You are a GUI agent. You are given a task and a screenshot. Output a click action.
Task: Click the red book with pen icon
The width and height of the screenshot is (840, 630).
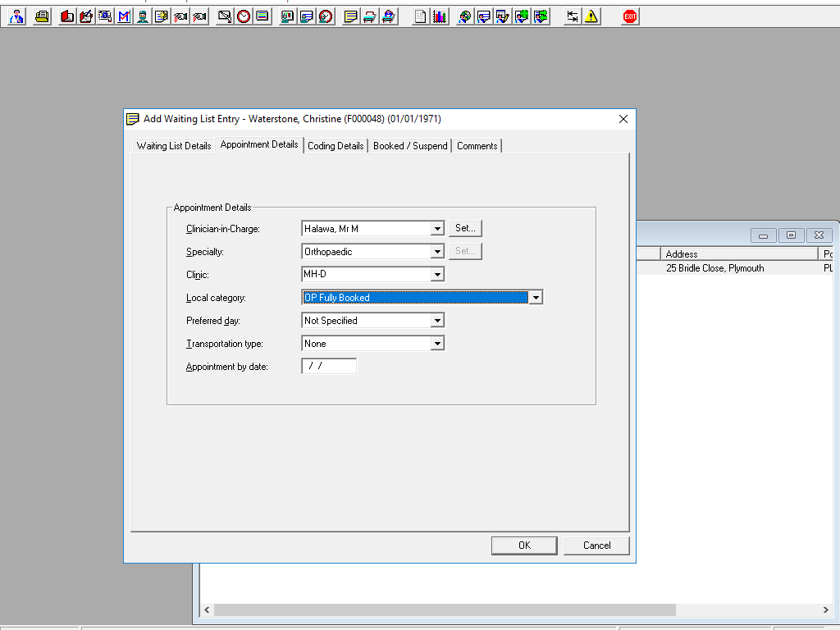(x=85, y=16)
